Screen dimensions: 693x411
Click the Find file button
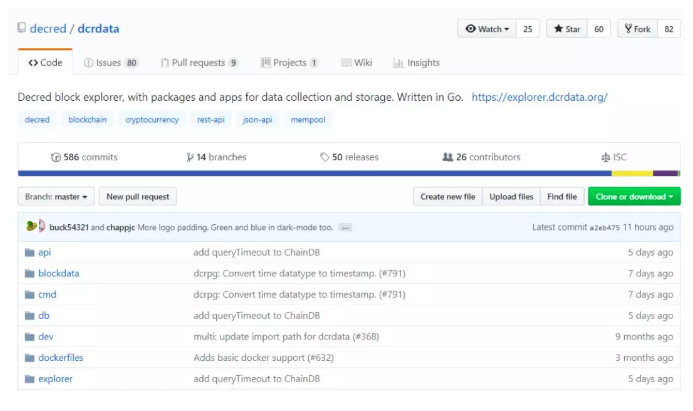562,197
